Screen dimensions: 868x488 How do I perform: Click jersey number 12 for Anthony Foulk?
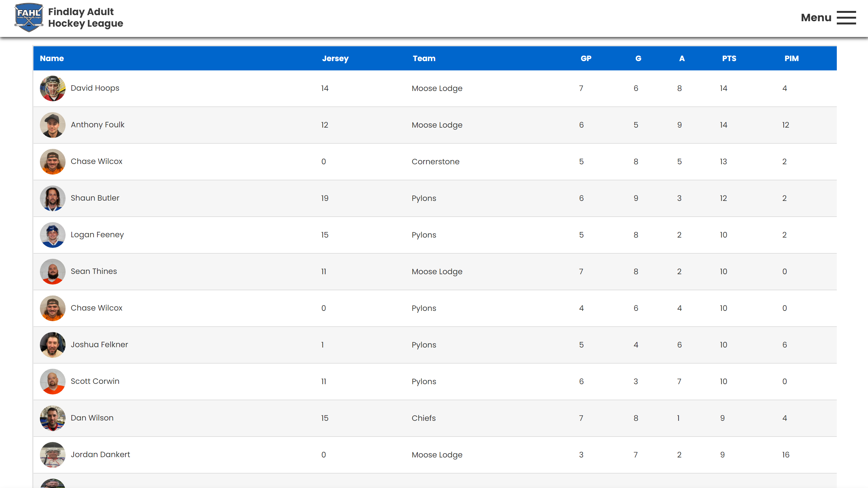click(324, 125)
